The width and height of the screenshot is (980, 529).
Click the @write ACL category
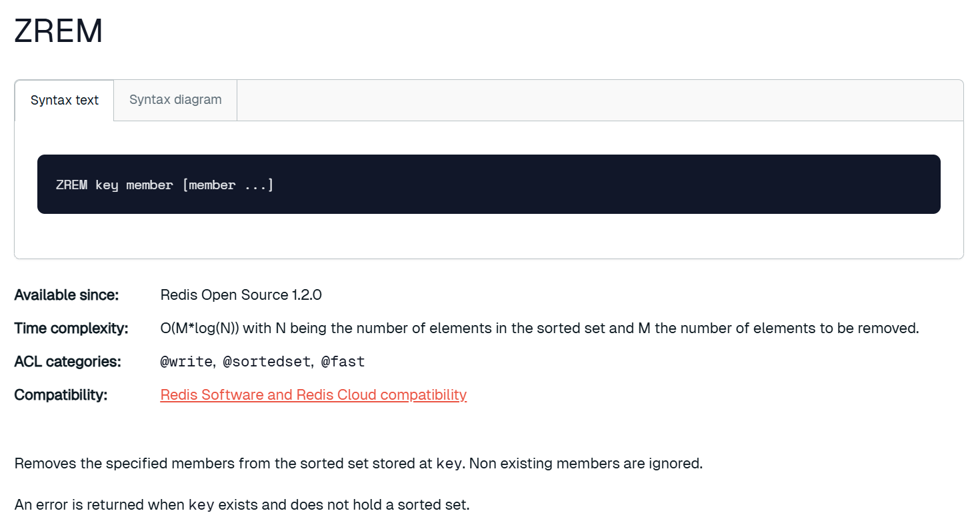187,362
